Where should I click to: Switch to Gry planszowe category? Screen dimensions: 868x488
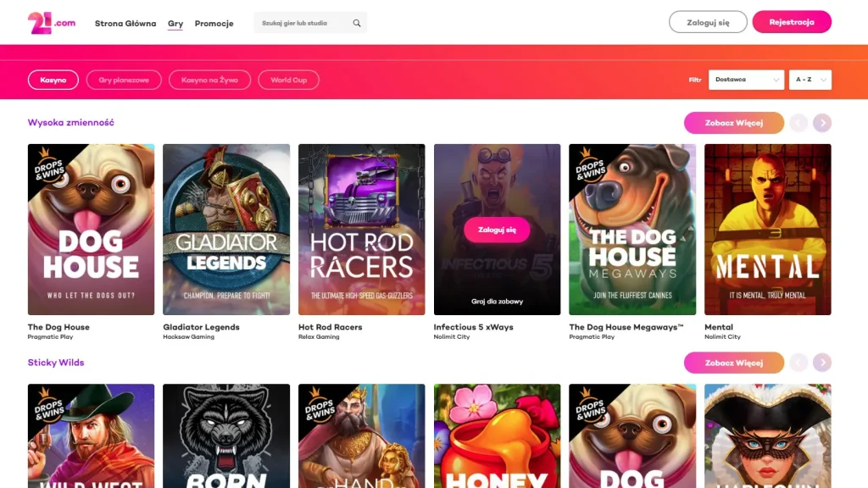(124, 80)
